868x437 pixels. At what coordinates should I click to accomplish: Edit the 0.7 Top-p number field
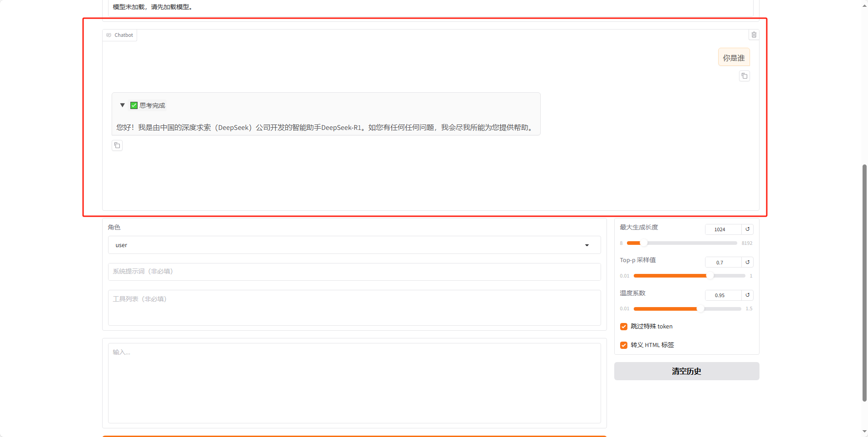[x=723, y=262]
